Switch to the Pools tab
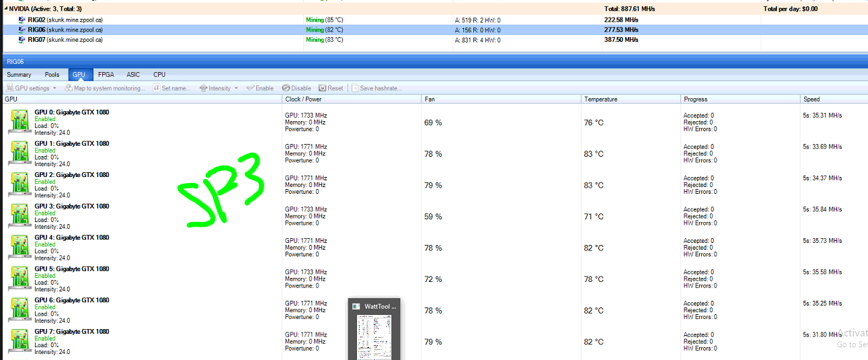868x360 pixels. [52, 75]
